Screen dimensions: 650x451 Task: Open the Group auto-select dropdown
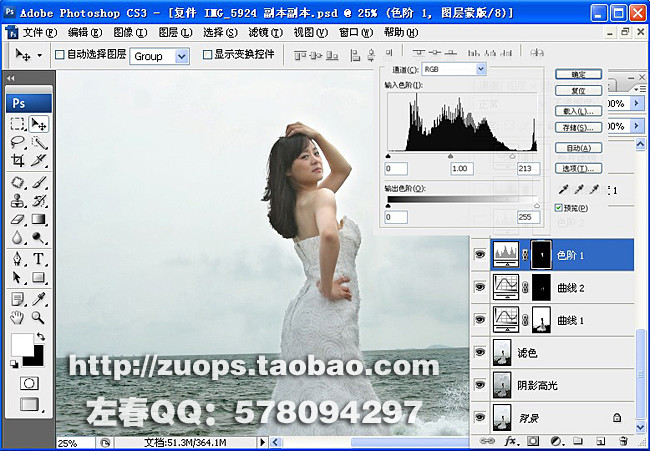[182, 56]
